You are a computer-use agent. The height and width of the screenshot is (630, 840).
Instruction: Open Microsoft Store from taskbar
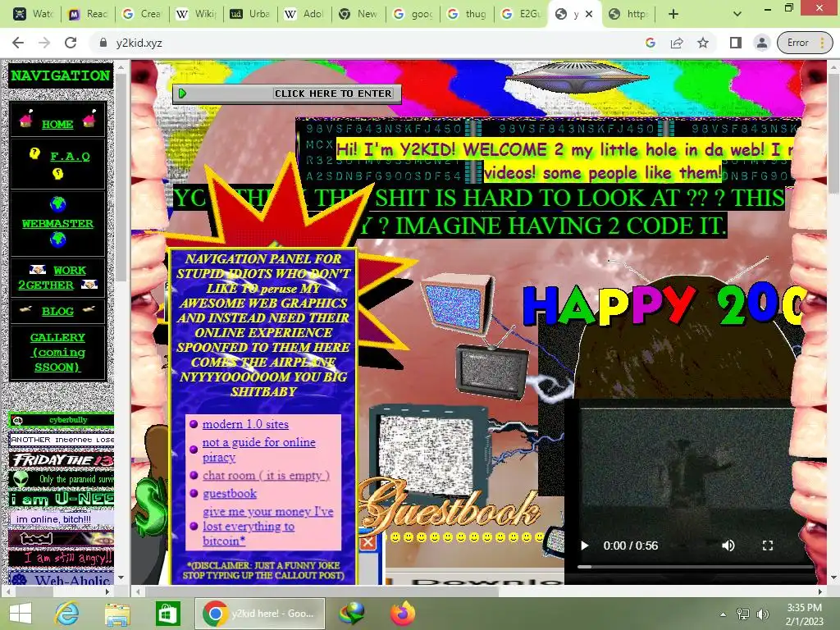click(x=167, y=614)
